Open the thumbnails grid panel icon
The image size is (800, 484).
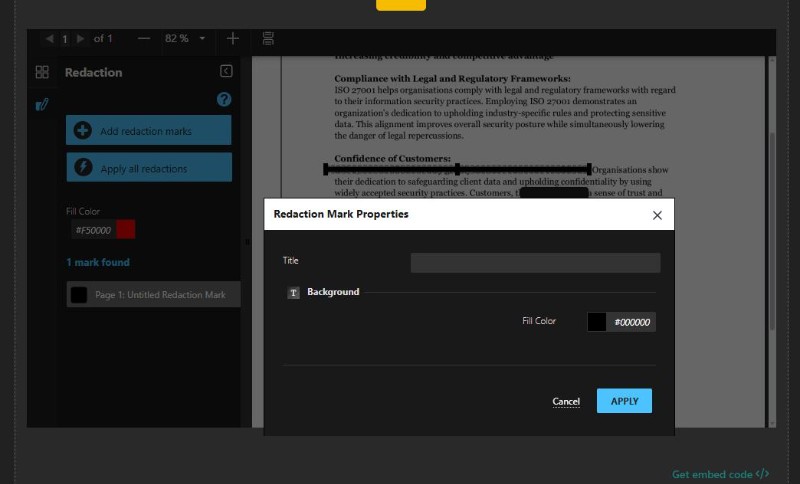tap(42, 72)
